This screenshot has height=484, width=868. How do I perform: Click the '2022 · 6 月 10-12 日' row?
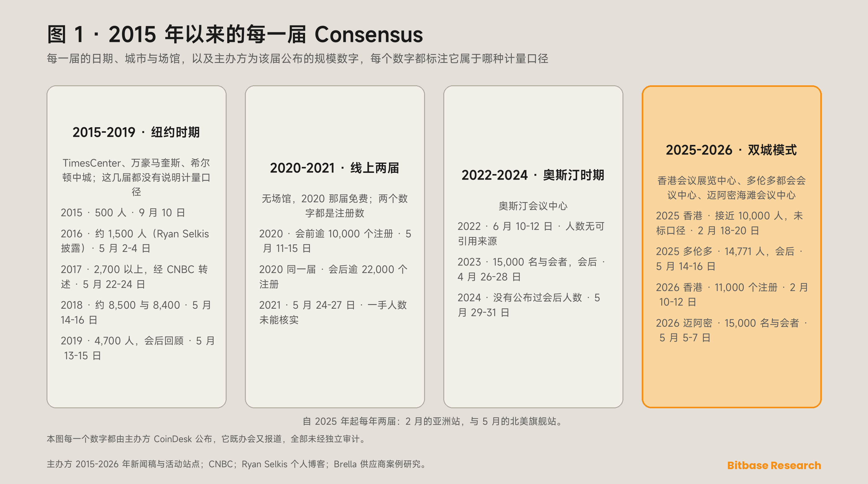(x=531, y=233)
